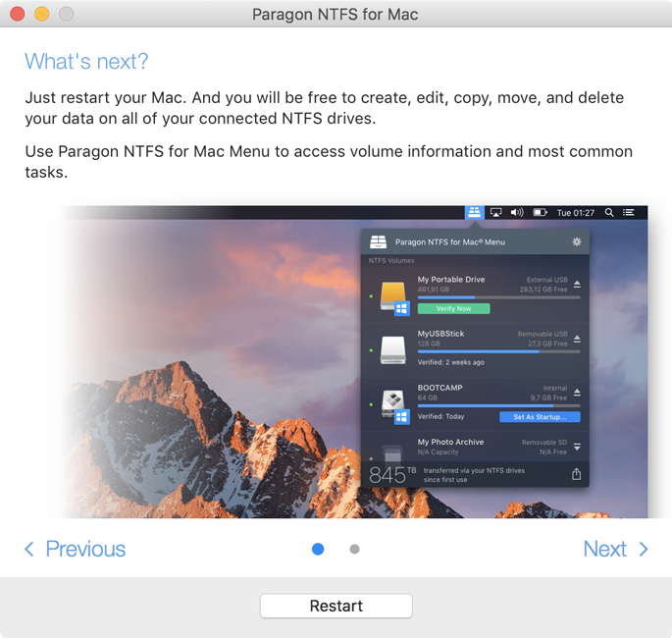The image size is (672, 638).
Task: Click the '27,3 GB Free' label
Action: (x=547, y=344)
